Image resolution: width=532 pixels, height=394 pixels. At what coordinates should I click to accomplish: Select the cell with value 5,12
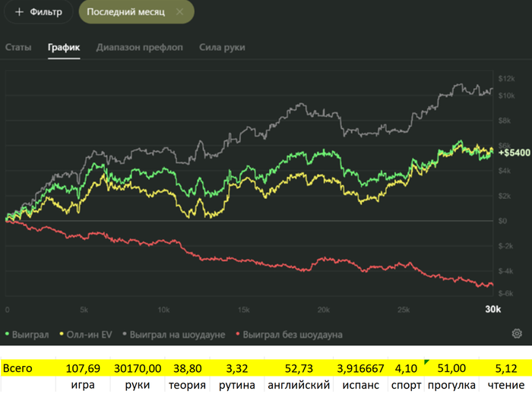click(x=505, y=368)
